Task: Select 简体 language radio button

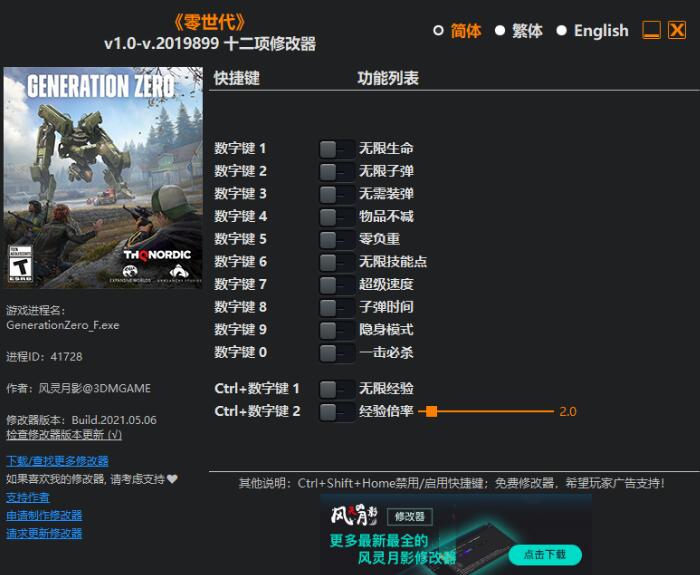Action: (x=438, y=30)
